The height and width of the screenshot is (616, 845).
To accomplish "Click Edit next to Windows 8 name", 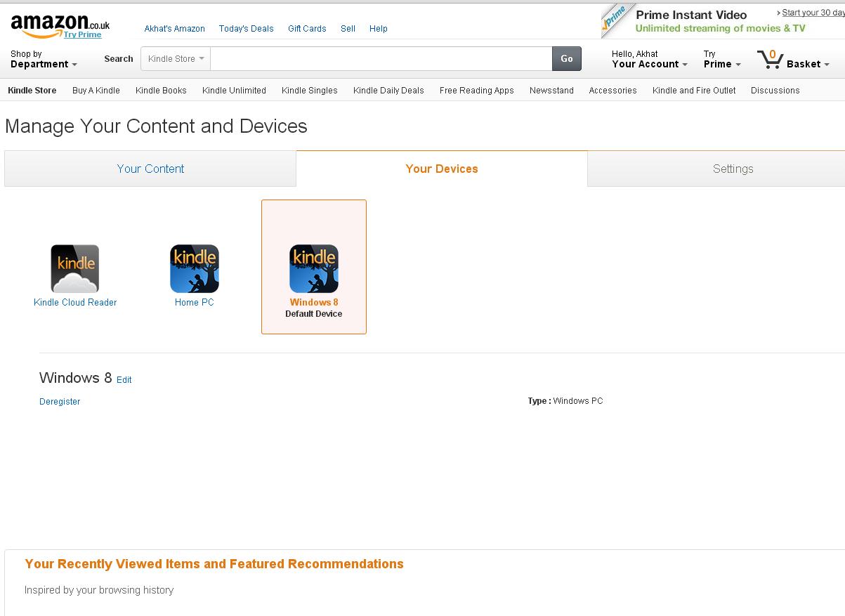I will pos(124,380).
